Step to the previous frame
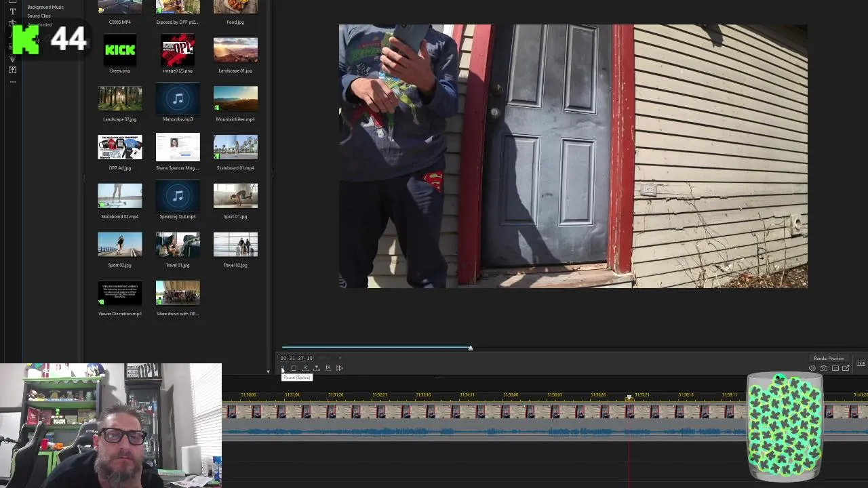Screen dimensions: 868x488 click(x=305, y=368)
